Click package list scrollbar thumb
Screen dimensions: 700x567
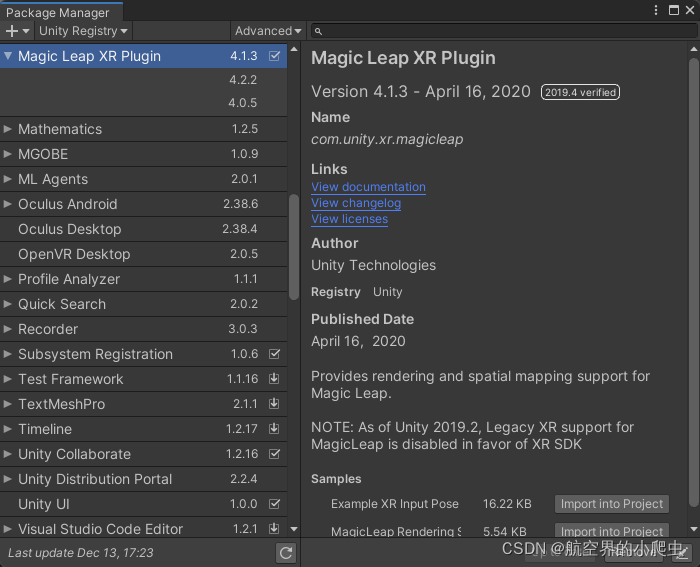(294, 247)
